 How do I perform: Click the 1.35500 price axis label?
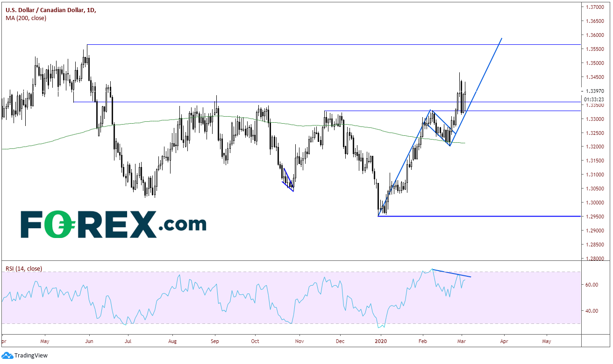(595, 49)
